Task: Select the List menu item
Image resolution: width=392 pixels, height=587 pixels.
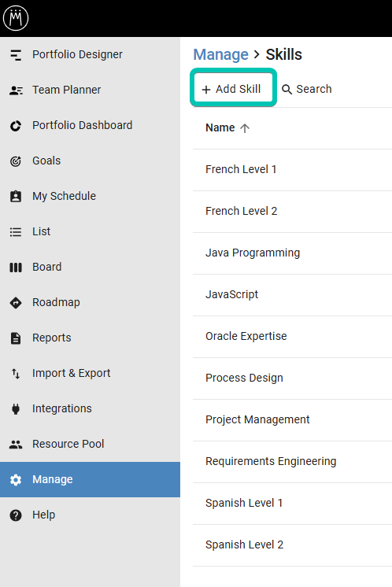Action: point(90,231)
